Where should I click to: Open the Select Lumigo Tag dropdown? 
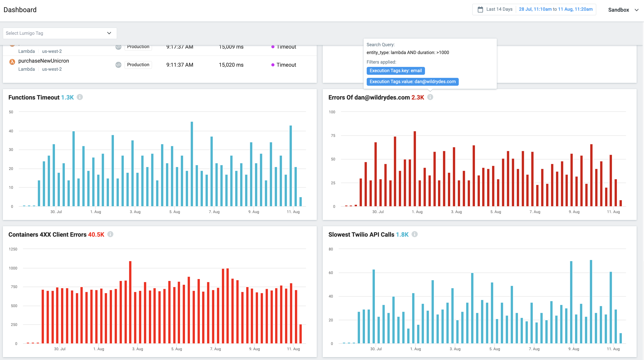[x=60, y=33]
